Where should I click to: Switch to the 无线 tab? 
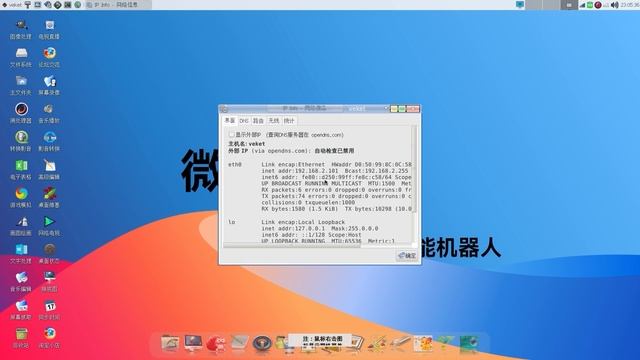[x=273, y=121]
